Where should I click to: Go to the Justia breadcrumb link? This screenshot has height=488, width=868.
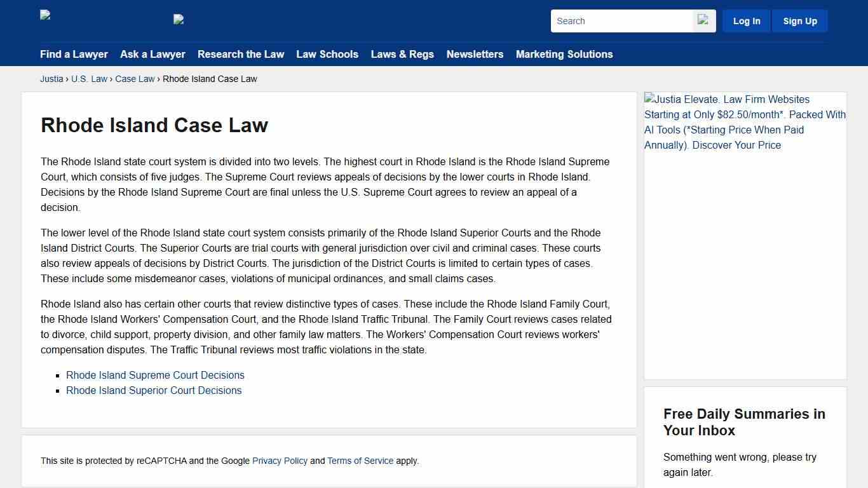(x=51, y=79)
